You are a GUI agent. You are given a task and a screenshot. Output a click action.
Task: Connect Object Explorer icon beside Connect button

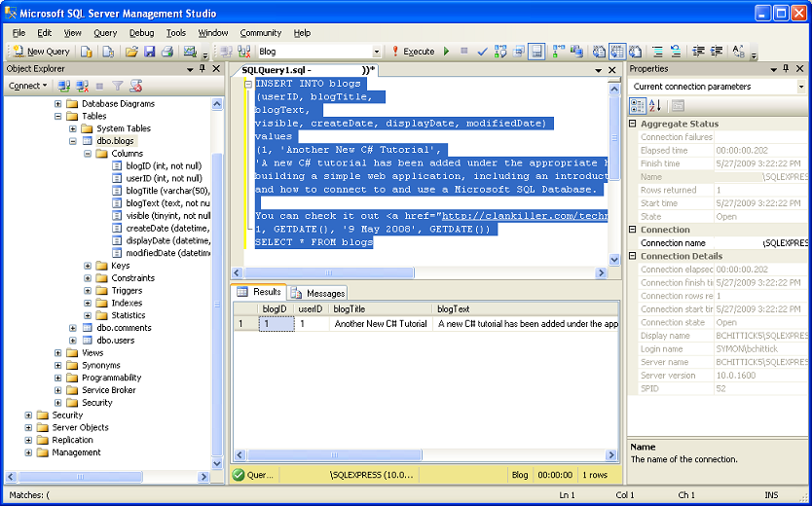click(x=64, y=86)
